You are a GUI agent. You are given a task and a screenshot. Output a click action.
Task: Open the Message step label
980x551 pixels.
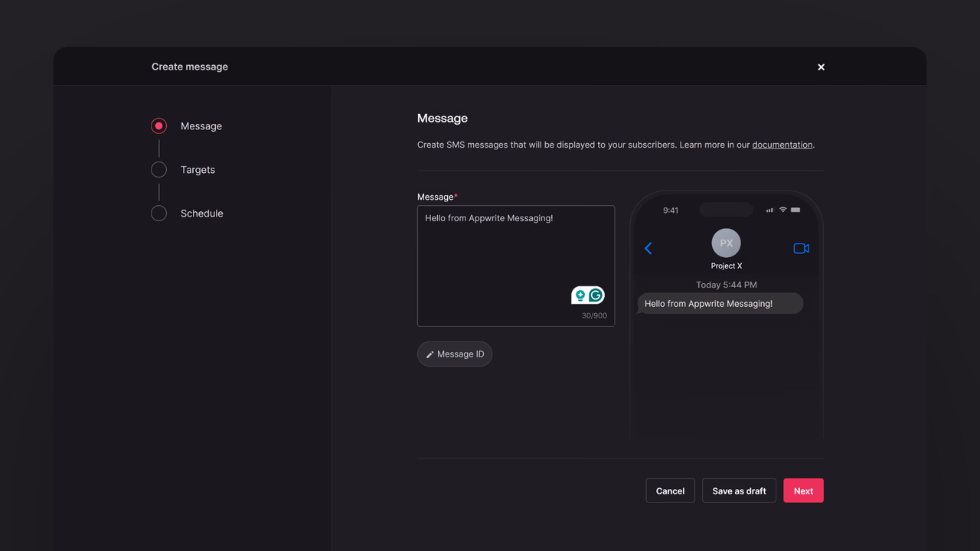[201, 126]
